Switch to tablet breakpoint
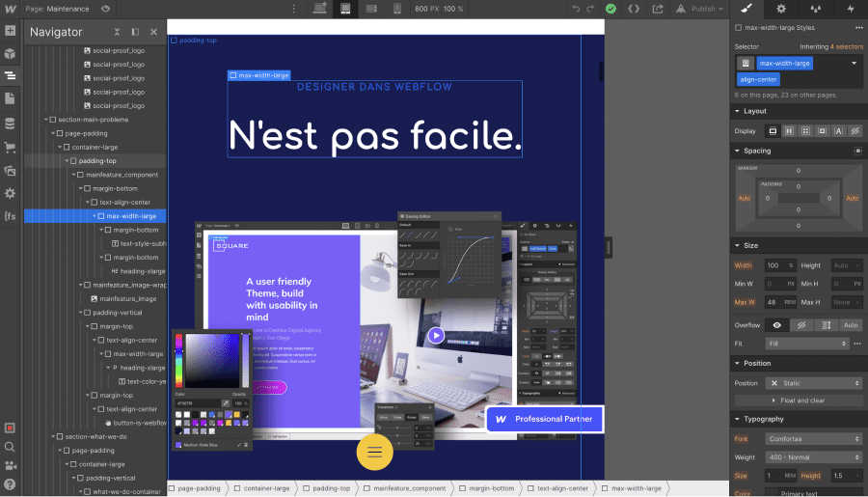Image resolution: width=868 pixels, height=497 pixels. coord(345,9)
